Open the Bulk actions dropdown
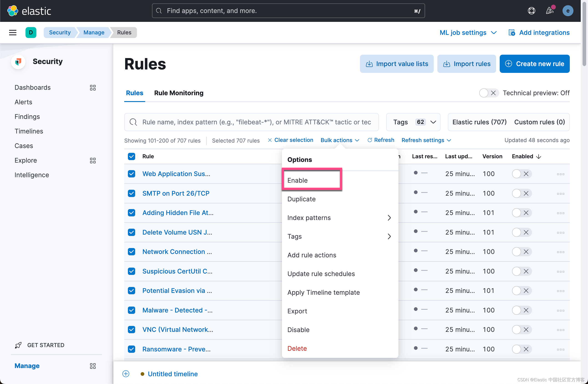 tap(340, 140)
